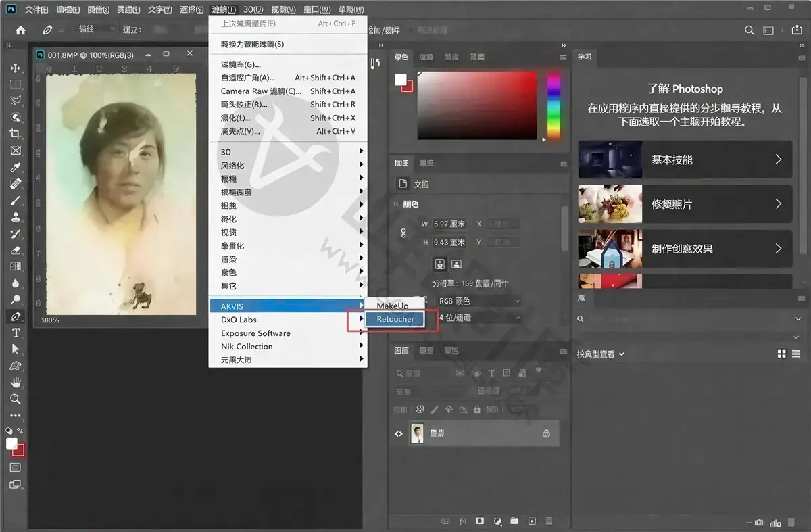Select the Quick Selection tool
The width and height of the screenshot is (811, 532).
click(16, 118)
